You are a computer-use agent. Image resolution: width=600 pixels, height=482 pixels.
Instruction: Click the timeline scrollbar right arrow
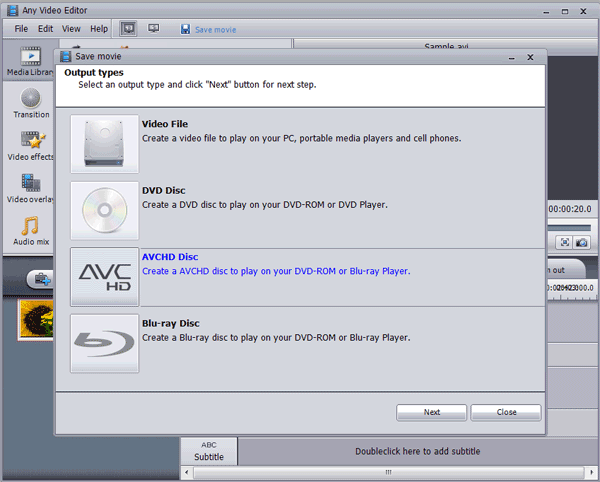coord(591,472)
